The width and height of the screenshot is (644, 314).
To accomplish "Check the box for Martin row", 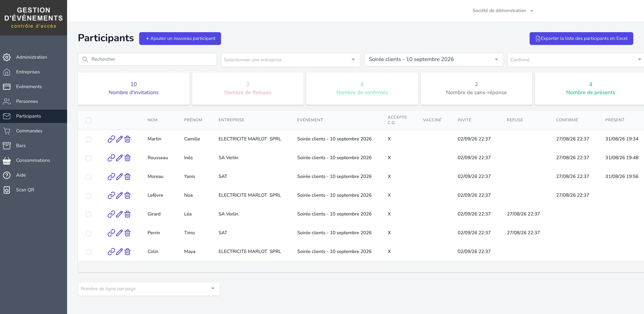I will 89,139.
